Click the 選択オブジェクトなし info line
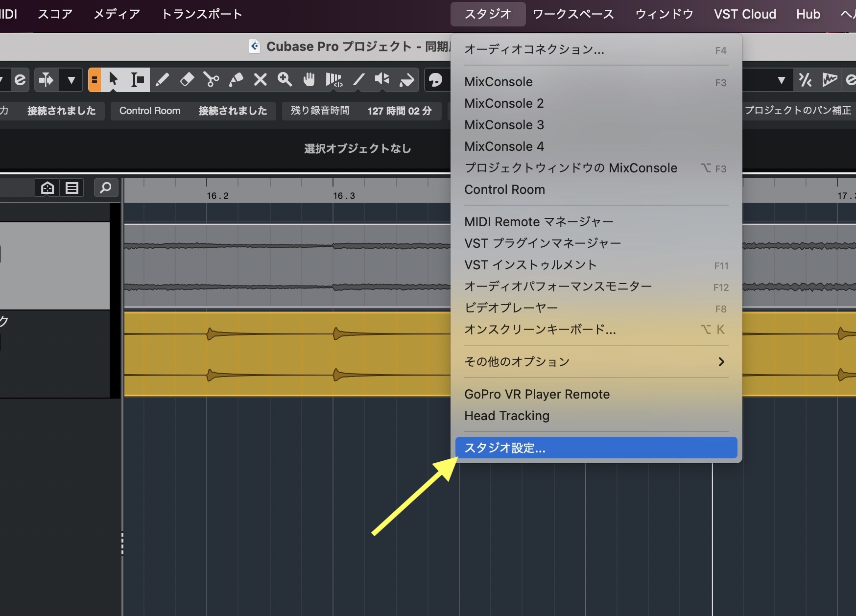Image resolution: width=856 pixels, height=616 pixels. (x=357, y=148)
